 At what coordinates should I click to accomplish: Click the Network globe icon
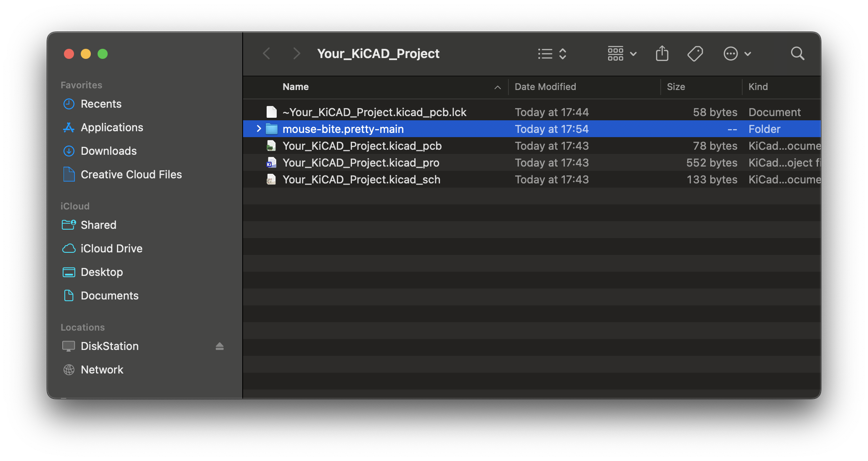69,370
